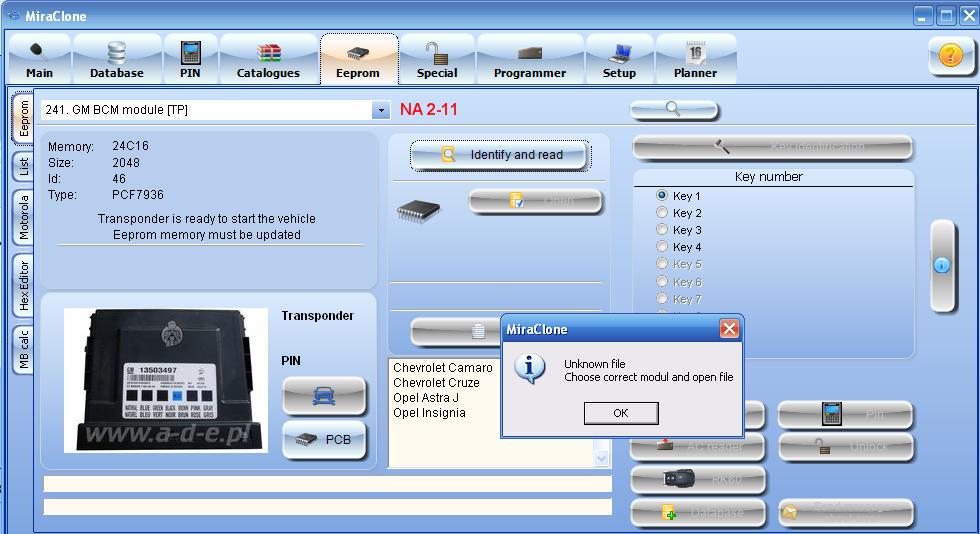Click the size value 2048
980x534 pixels.
tap(126, 163)
